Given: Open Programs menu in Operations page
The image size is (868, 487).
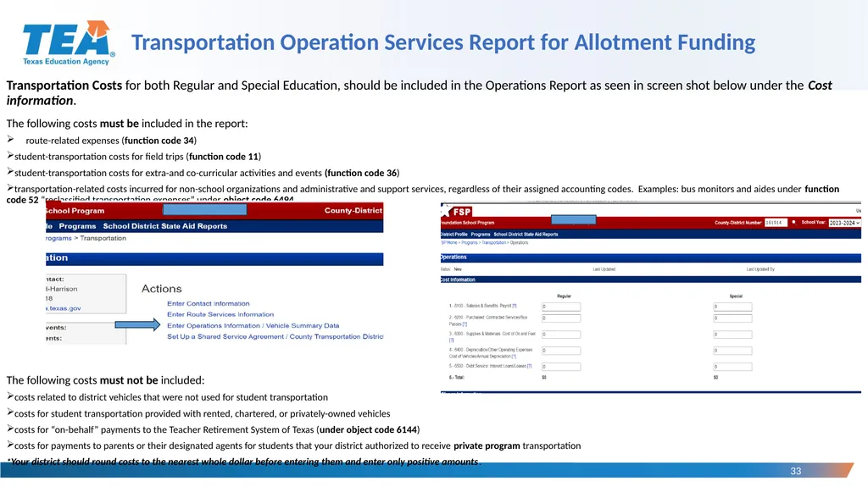Looking at the screenshot, I should click(x=481, y=234).
